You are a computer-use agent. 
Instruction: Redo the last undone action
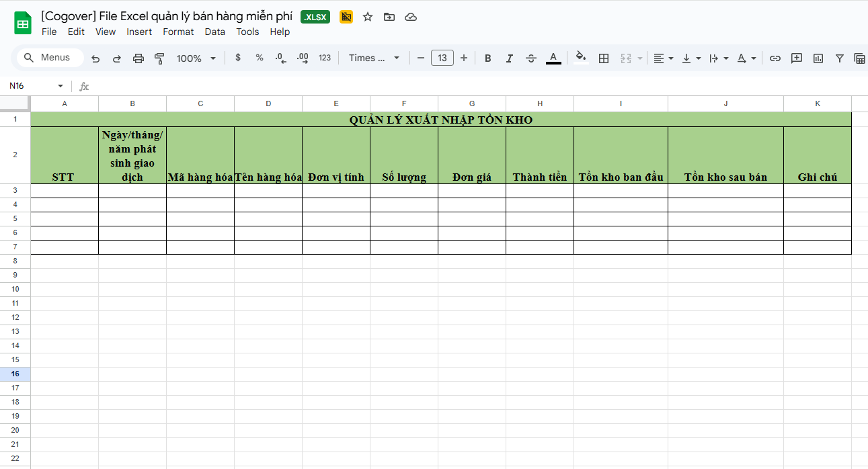(x=117, y=58)
